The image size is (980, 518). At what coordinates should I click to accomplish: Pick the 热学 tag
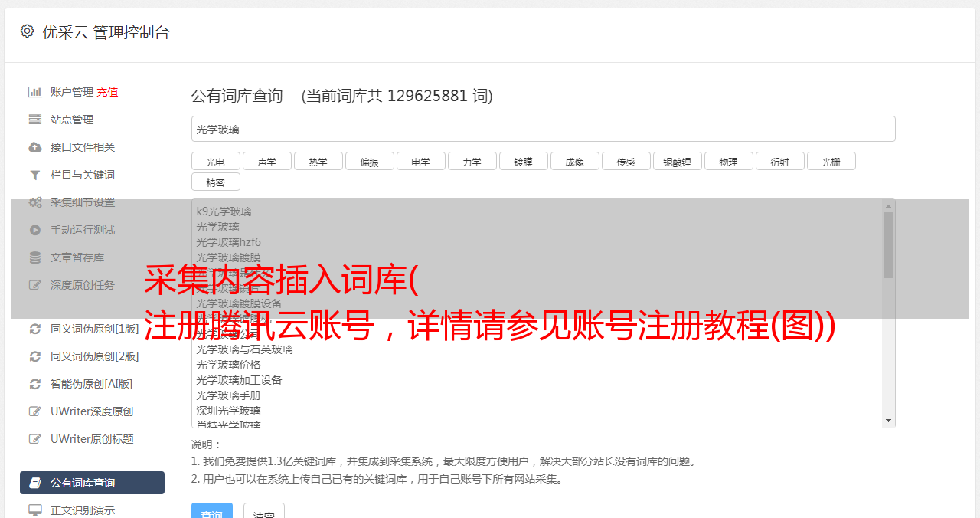318,161
